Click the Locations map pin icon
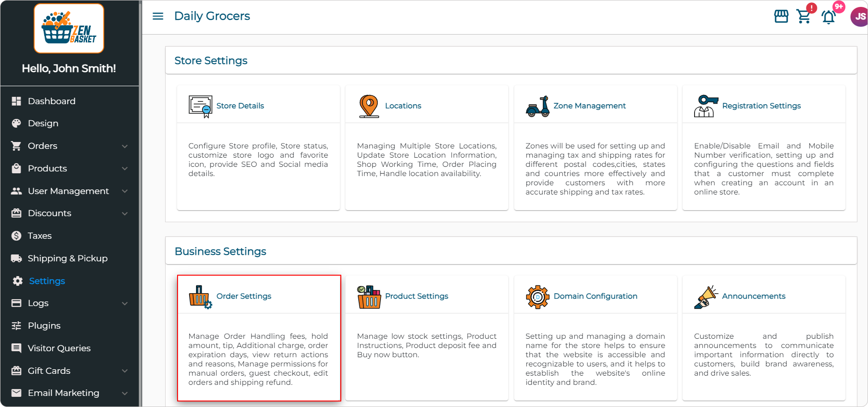The image size is (868, 407). pos(369,106)
